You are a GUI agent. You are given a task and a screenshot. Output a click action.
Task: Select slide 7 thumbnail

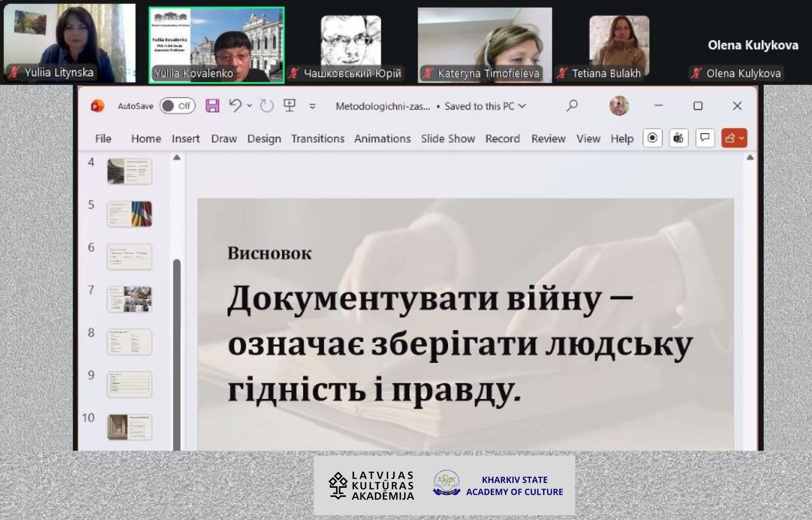click(x=129, y=299)
